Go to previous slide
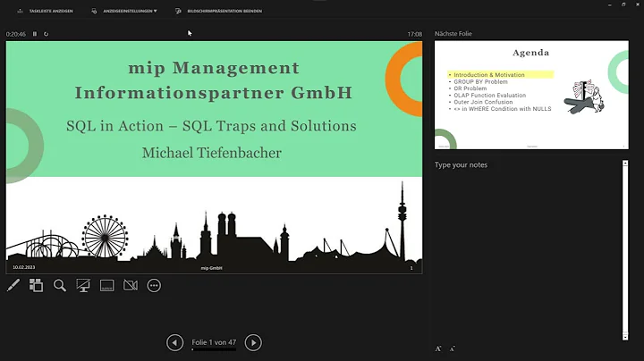 [x=175, y=342]
